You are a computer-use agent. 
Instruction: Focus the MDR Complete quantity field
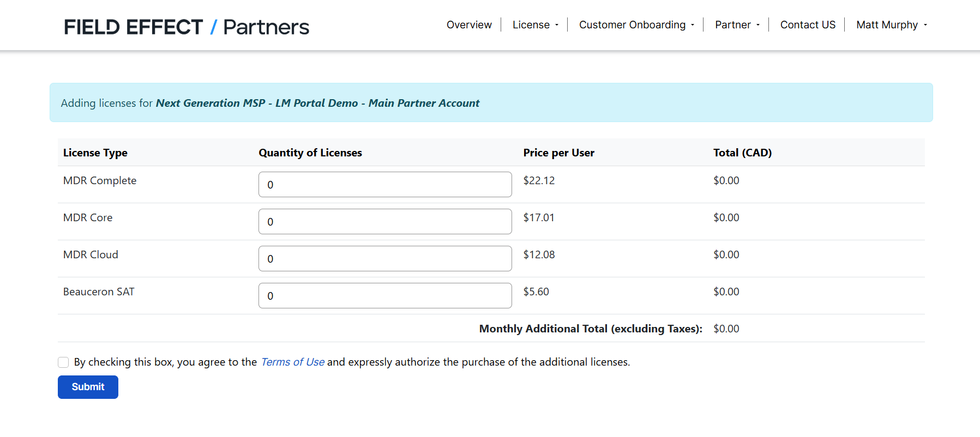click(x=385, y=185)
